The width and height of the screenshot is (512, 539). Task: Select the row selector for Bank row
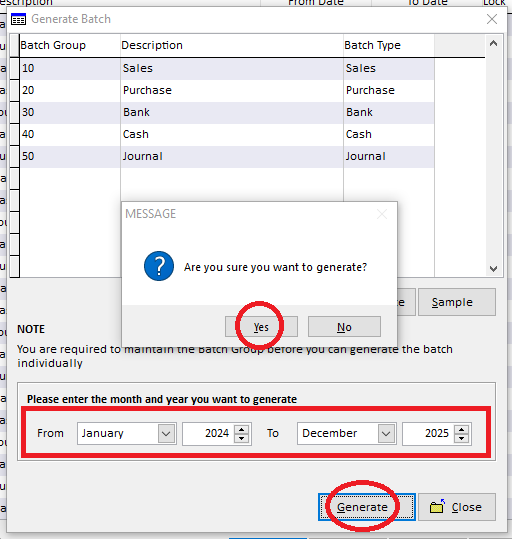point(14,112)
